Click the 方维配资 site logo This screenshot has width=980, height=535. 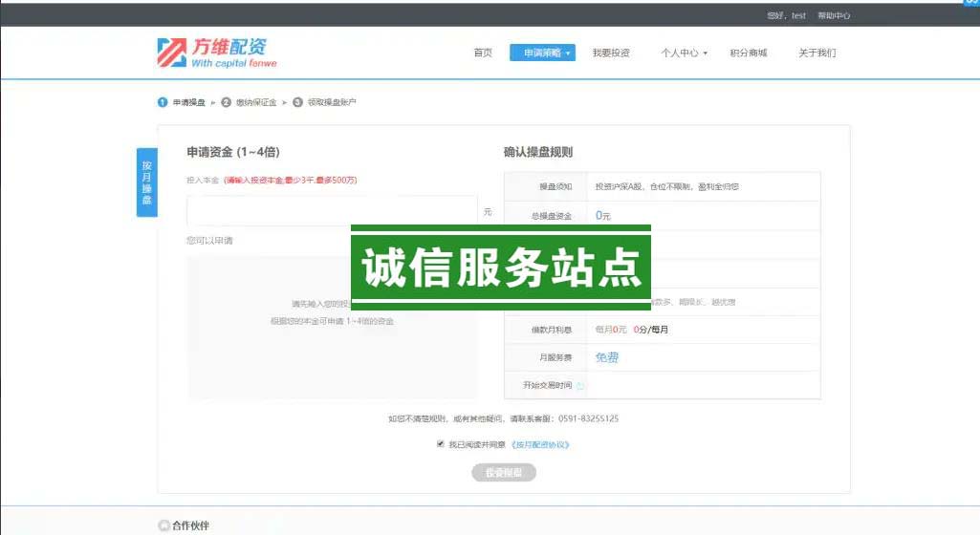click(x=217, y=53)
